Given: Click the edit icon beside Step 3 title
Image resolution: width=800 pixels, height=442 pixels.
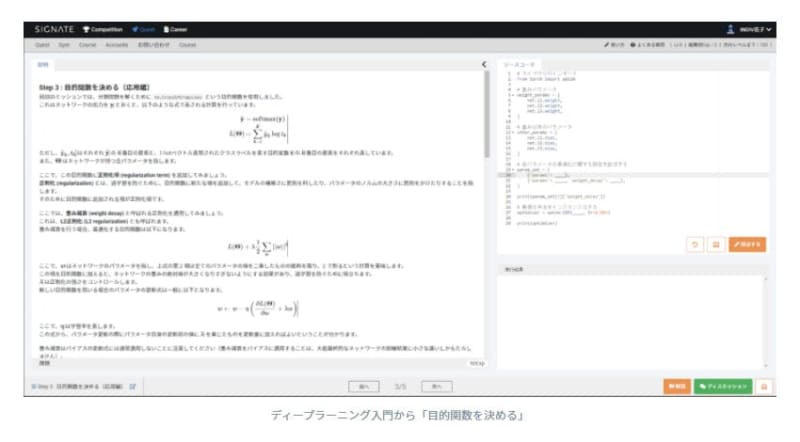Looking at the screenshot, I should coord(132,385).
